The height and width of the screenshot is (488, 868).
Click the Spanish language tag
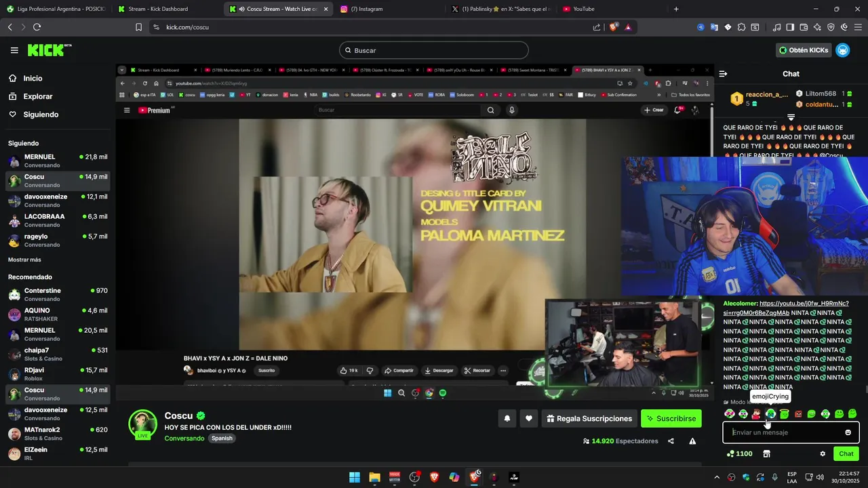pos(222,439)
